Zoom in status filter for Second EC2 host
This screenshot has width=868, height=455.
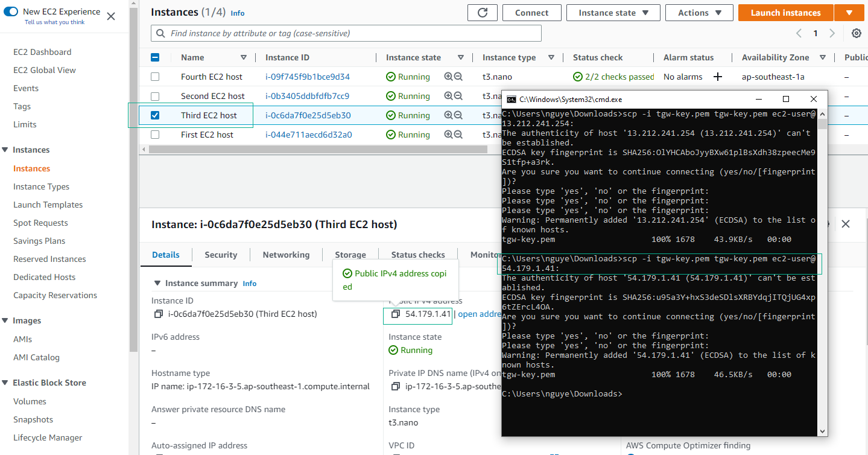[x=448, y=96]
